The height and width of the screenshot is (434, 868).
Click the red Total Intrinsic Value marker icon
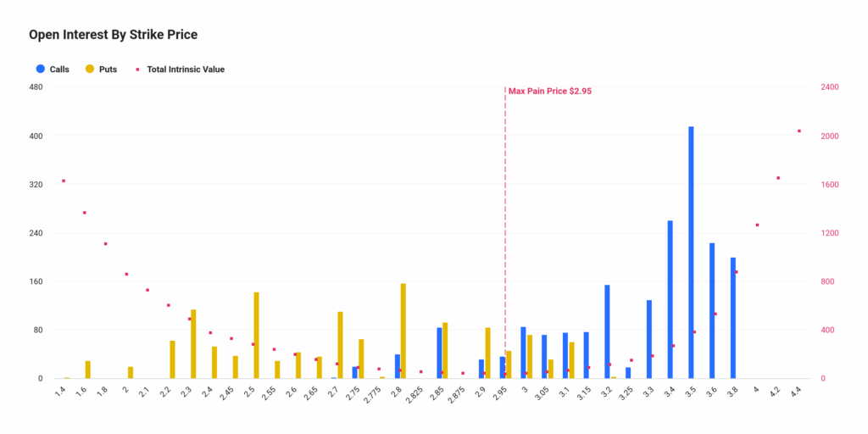tap(138, 70)
